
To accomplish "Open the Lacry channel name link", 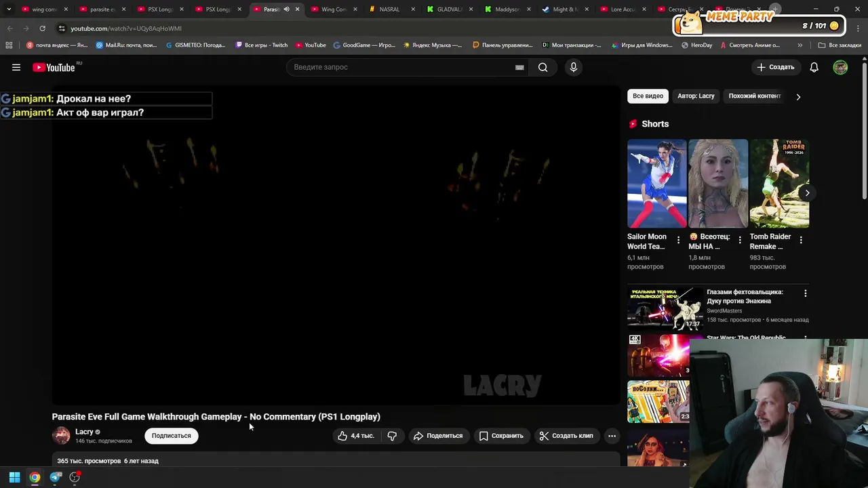I will coord(84,432).
